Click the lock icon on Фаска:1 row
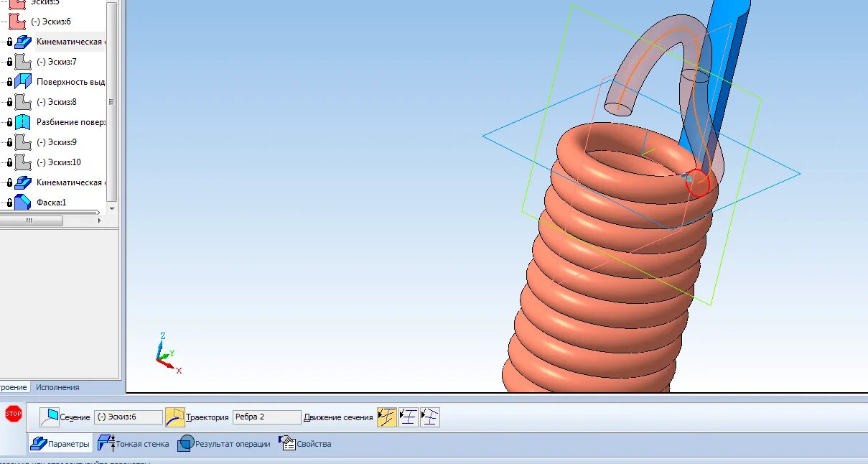This screenshot has width=868, height=464. [9, 203]
